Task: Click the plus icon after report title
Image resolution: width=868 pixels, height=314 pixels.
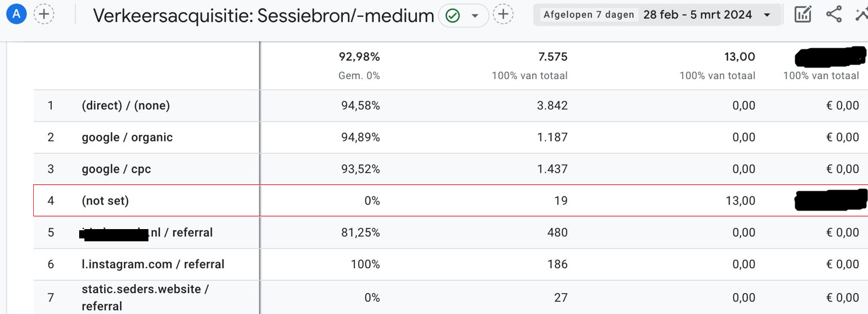Action: [x=503, y=15]
